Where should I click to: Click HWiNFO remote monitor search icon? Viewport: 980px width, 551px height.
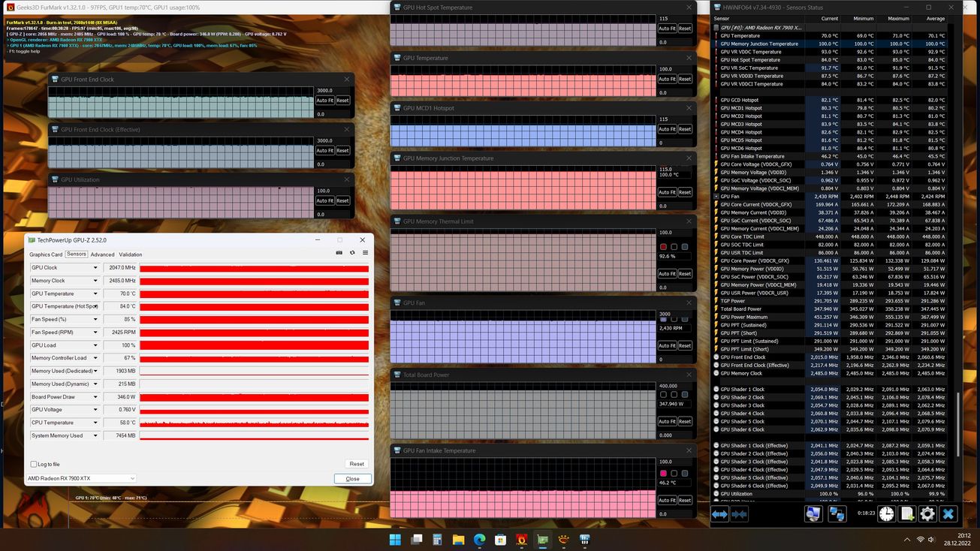click(x=813, y=513)
